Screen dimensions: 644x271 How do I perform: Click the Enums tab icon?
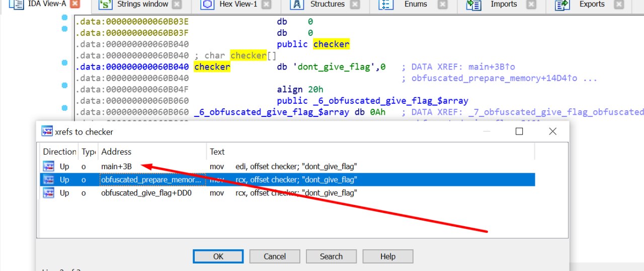385,5
